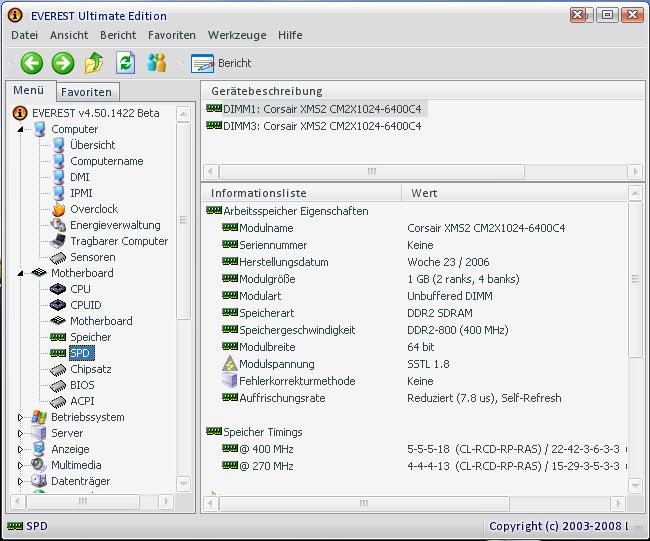Click the Sensoren chip icon
This screenshot has width=650, height=541.
pos(58,257)
